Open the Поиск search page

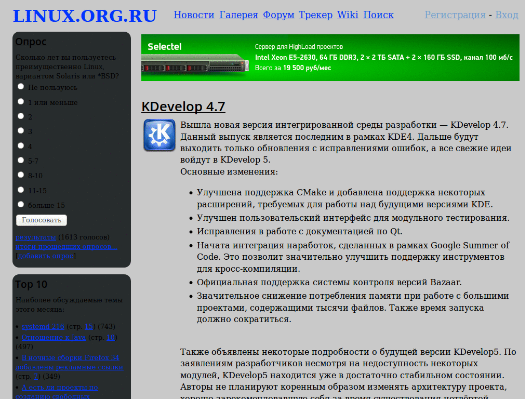378,15
